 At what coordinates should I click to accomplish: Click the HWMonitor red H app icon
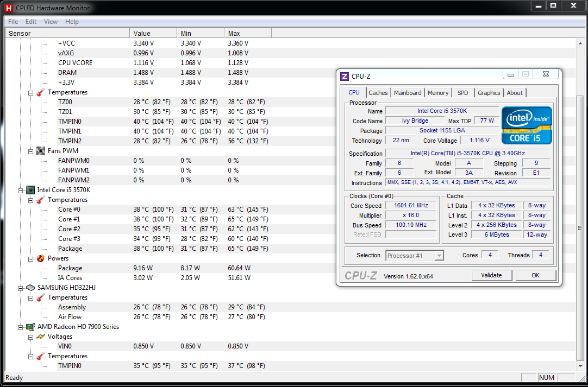click(x=9, y=8)
